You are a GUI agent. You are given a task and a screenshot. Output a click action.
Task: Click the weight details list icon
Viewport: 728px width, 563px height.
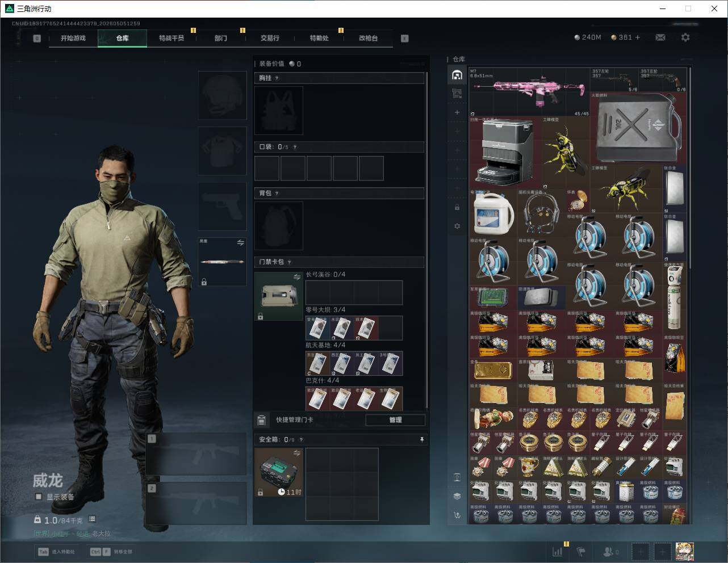click(92, 519)
